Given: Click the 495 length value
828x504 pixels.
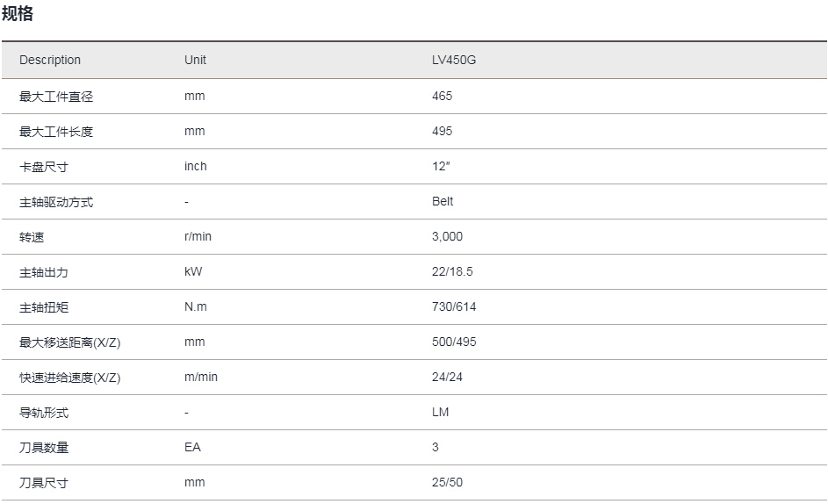Looking at the screenshot, I should tap(442, 131).
